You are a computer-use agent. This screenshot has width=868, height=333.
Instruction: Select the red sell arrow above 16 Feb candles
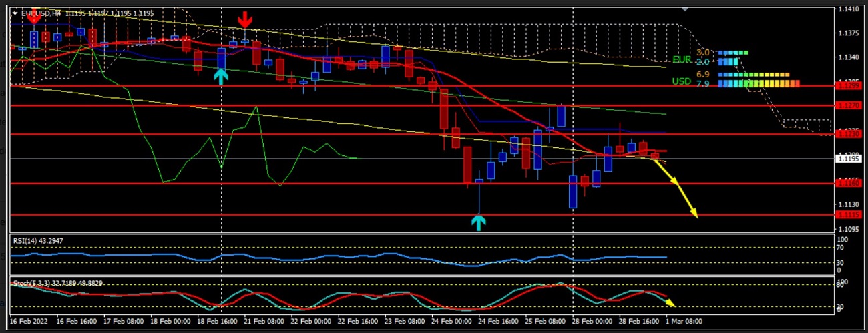[33, 15]
